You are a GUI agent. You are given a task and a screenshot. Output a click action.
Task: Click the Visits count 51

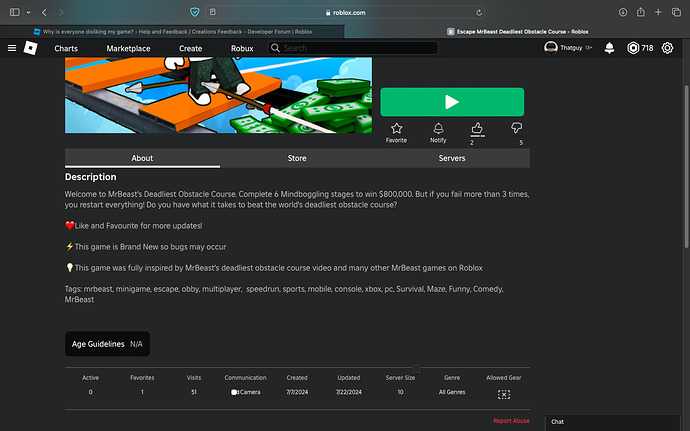pyautogui.click(x=194, y=392)
